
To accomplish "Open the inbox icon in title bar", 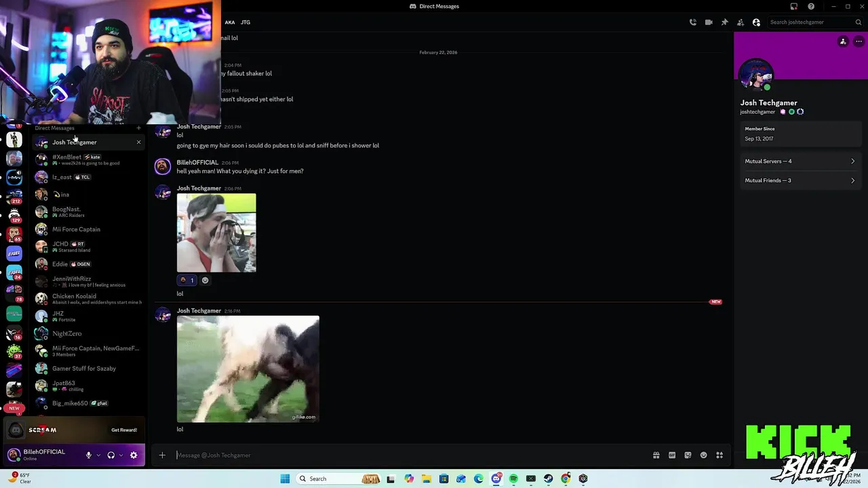I will pyautogui.click(x=794, y=7).
